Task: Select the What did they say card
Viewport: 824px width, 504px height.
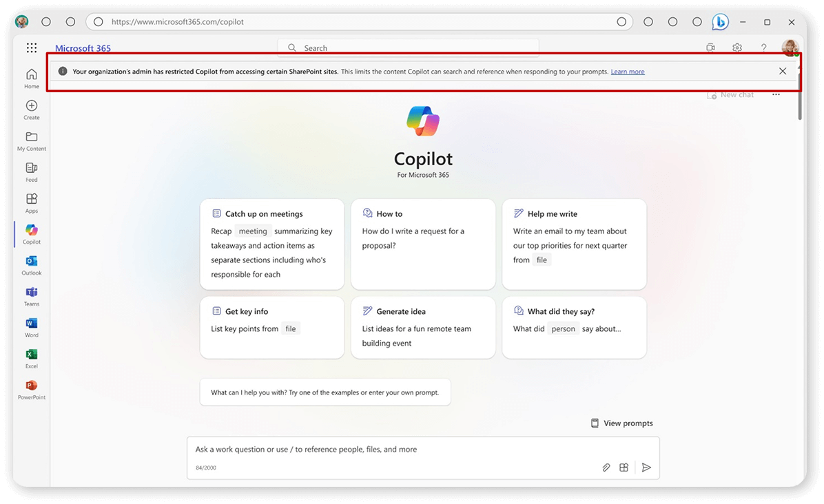Action: click(575, 328)
